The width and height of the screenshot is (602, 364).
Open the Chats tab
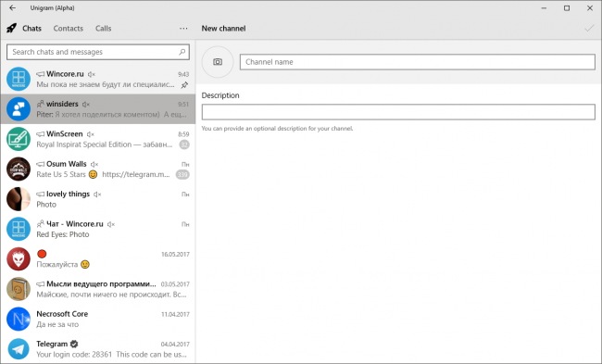pos(31,29)
